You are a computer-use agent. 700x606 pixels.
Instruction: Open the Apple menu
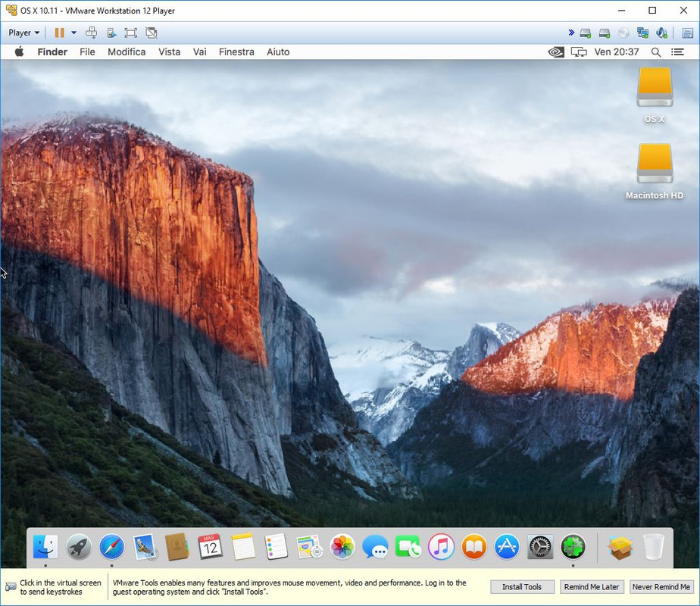(x=19, y=52)
